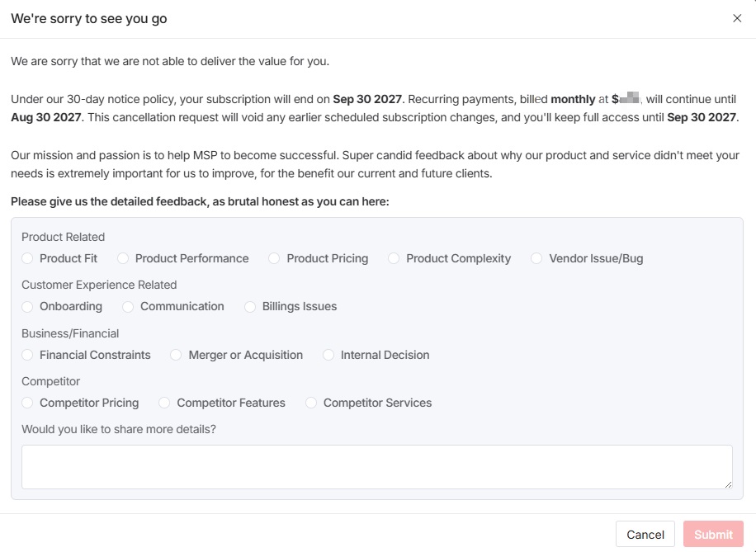Pick Financial Constraints radio button
756x552 pixels.
[x=27, y=355]
